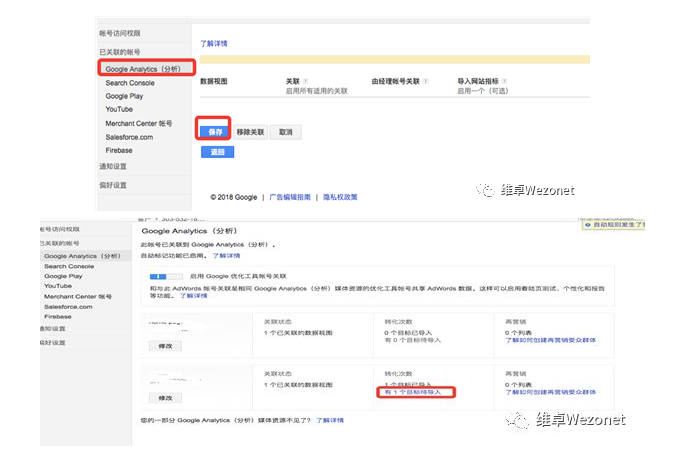This screenshot has height=455, width=673.
Task: Open 了解详情 link after 等功能 in optimize box
Action: pos(194,296)
